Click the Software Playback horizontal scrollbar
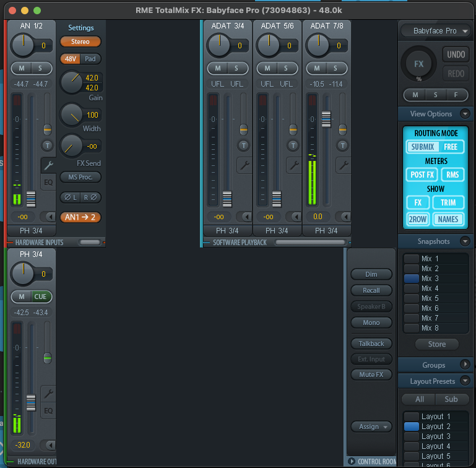The image size is (476, 468). [x=310, y=242]
